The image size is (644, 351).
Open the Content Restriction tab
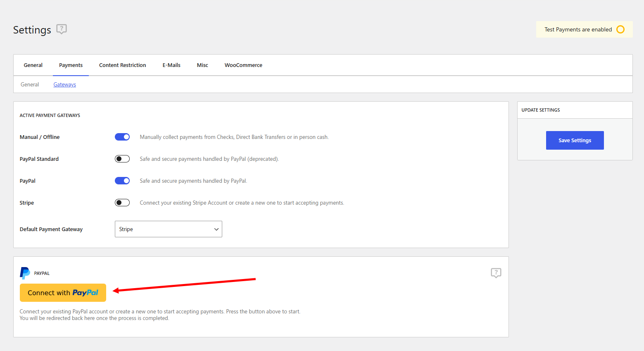click(x=122, y=65)
